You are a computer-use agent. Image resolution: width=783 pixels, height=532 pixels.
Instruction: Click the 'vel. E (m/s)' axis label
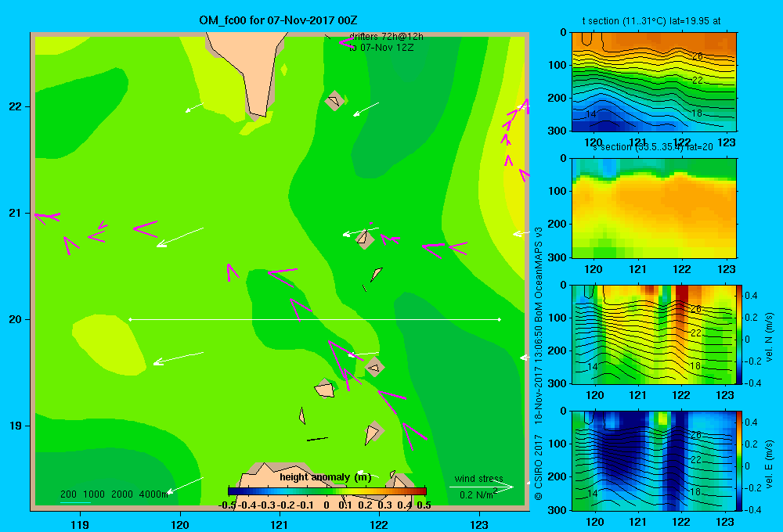(x=770, y=464)
